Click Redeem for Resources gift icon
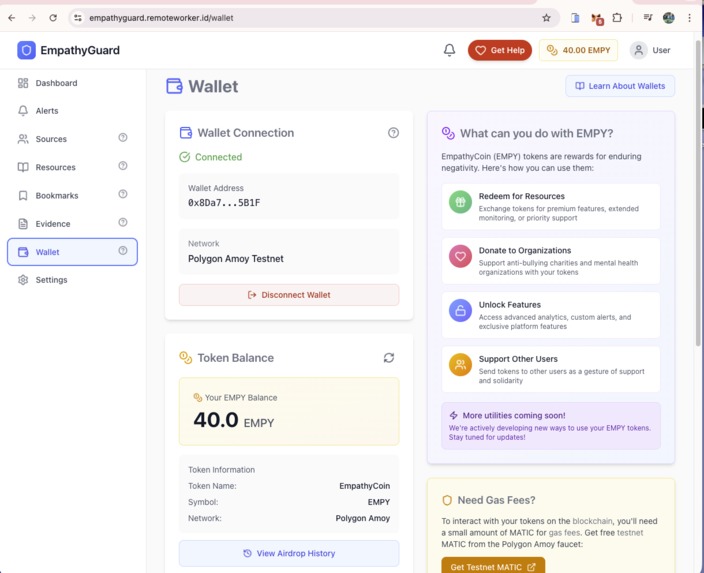704x573 pixels. click(x=460, y=202)
